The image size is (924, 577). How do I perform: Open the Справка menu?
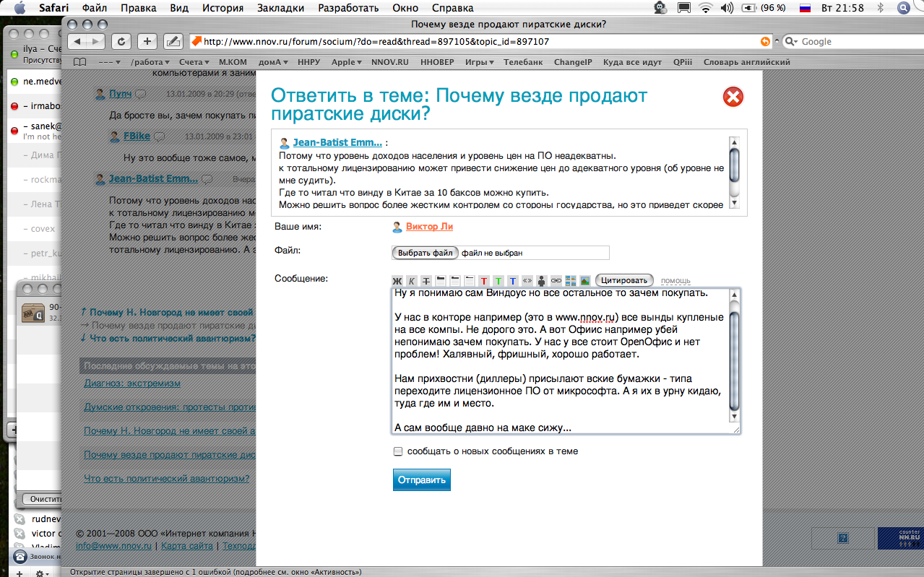(x=452, y=8)
